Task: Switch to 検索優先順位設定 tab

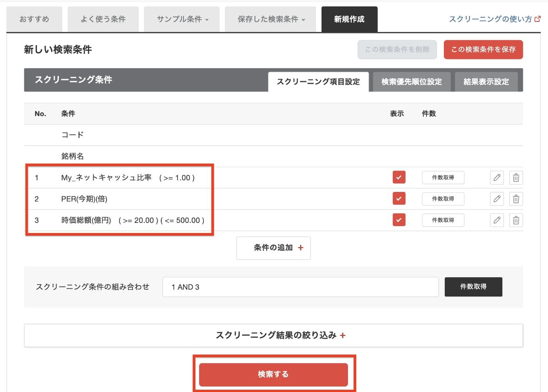Action: click(x=411, y=82)
